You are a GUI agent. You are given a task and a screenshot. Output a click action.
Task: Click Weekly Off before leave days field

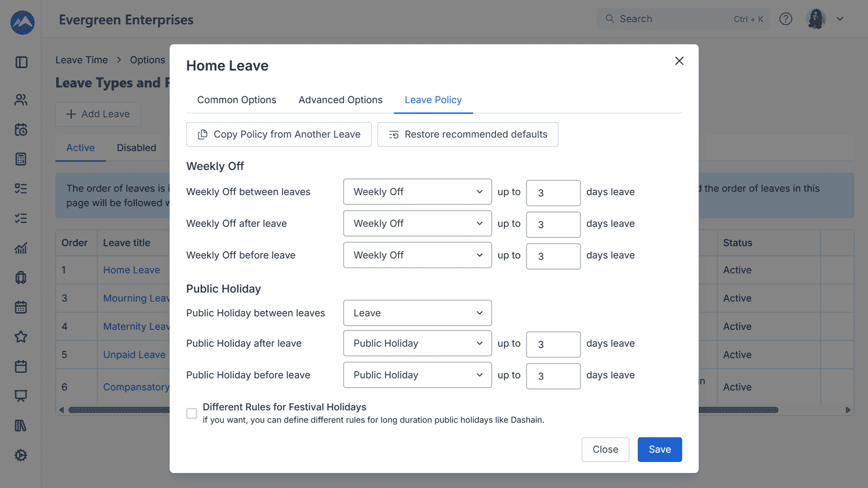[553, 256]
